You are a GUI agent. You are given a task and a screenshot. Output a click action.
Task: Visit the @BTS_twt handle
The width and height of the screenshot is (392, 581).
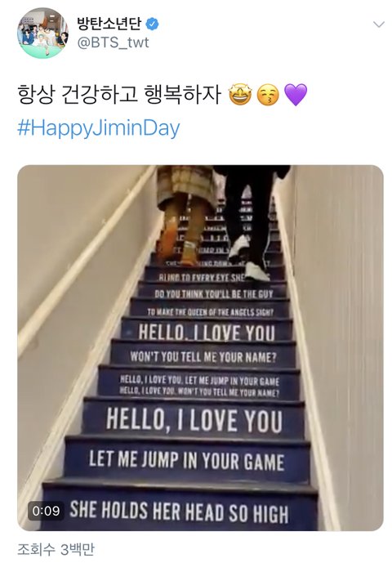click(x=113, y=42)
